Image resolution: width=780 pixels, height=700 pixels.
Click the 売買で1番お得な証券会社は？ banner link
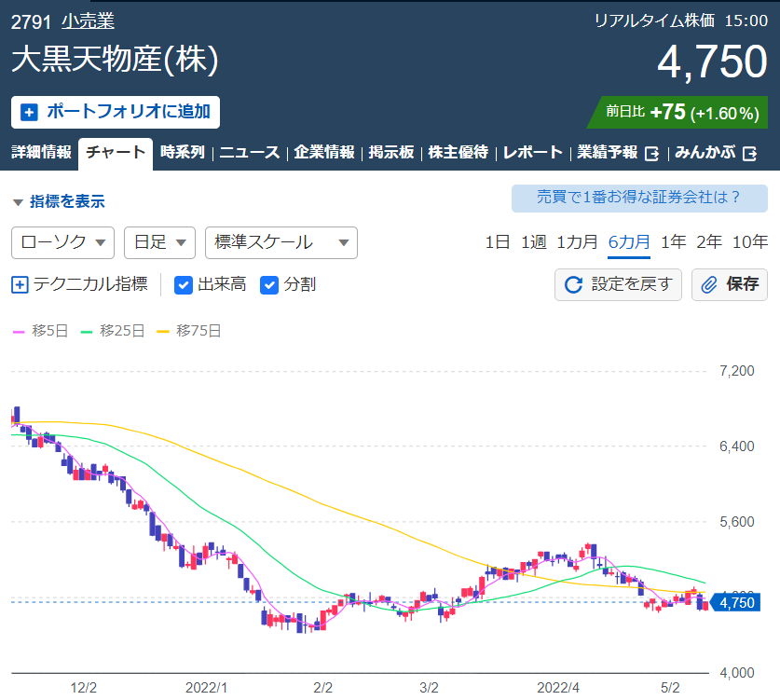[x=639, y=198]
